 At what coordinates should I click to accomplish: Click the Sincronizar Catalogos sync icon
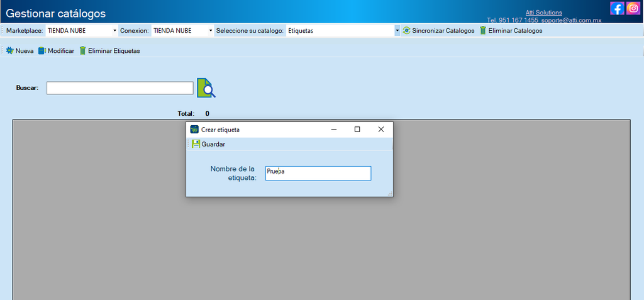coord(406,30)
